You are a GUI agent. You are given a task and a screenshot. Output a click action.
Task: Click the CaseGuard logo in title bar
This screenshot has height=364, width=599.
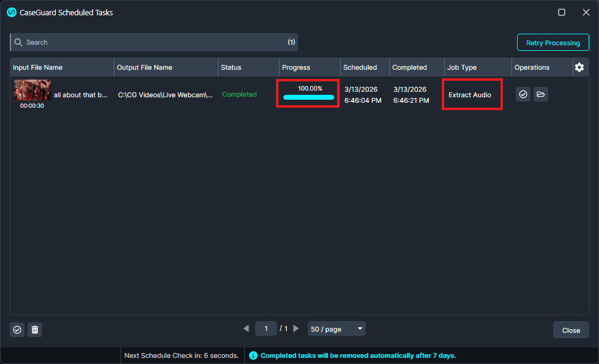[x=11, y=12]
